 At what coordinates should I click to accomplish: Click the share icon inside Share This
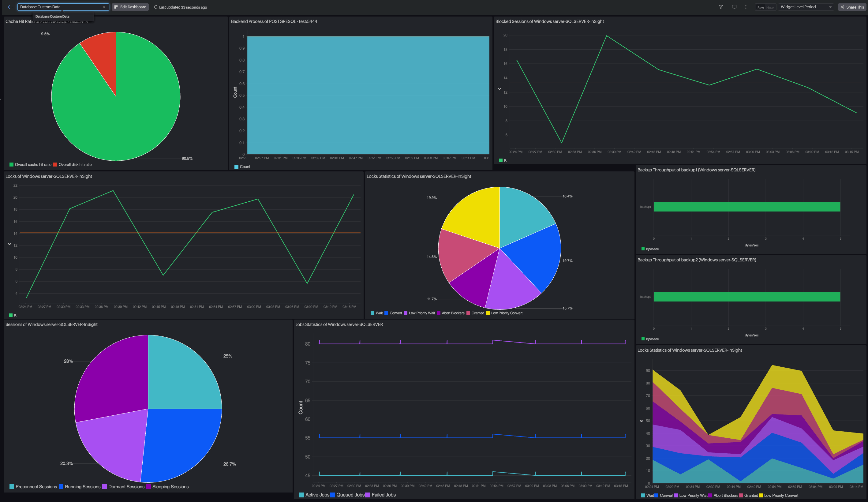coord(843,7)
